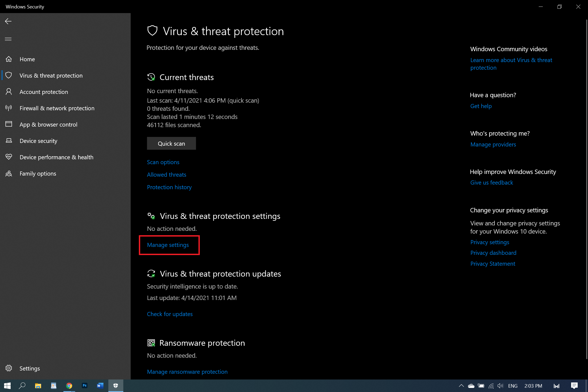Click the Quick scan button
The width and height of the screenshot is (588, 392).
(x=171, y=143)
